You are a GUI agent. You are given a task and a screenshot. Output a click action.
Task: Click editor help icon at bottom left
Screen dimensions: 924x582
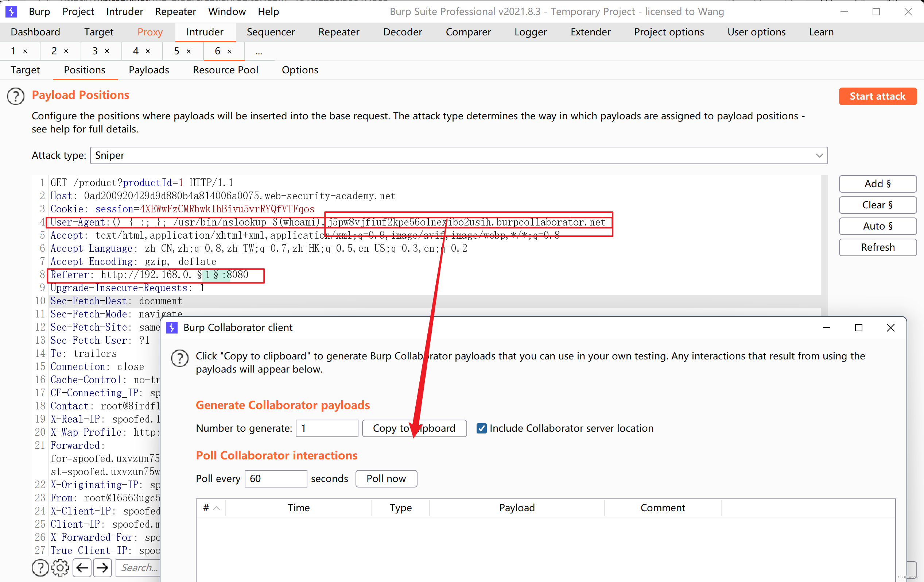[x=40, y=568]
